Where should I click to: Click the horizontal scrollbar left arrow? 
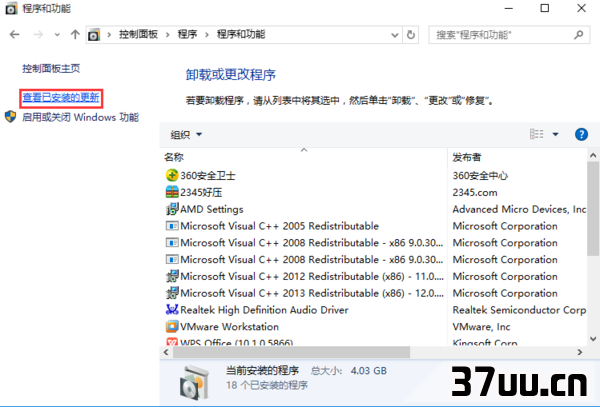pos(166,352)
